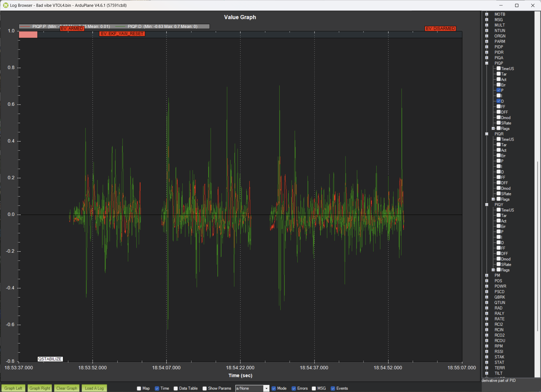Image resolution: width=541 pixels, height=392 pixels.
Task: Check the PIQP TimeUS field
Action: pyautogui.click(x=499, y=69)
